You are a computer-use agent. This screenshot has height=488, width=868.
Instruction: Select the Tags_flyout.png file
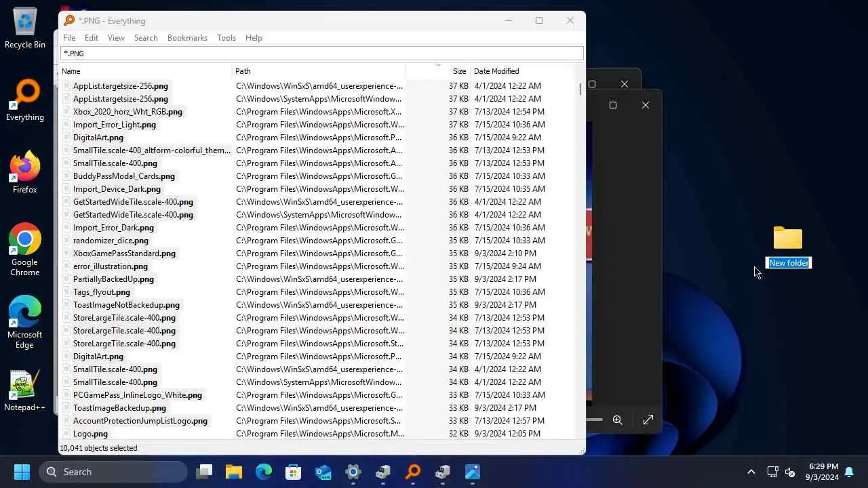click(102, 292)
